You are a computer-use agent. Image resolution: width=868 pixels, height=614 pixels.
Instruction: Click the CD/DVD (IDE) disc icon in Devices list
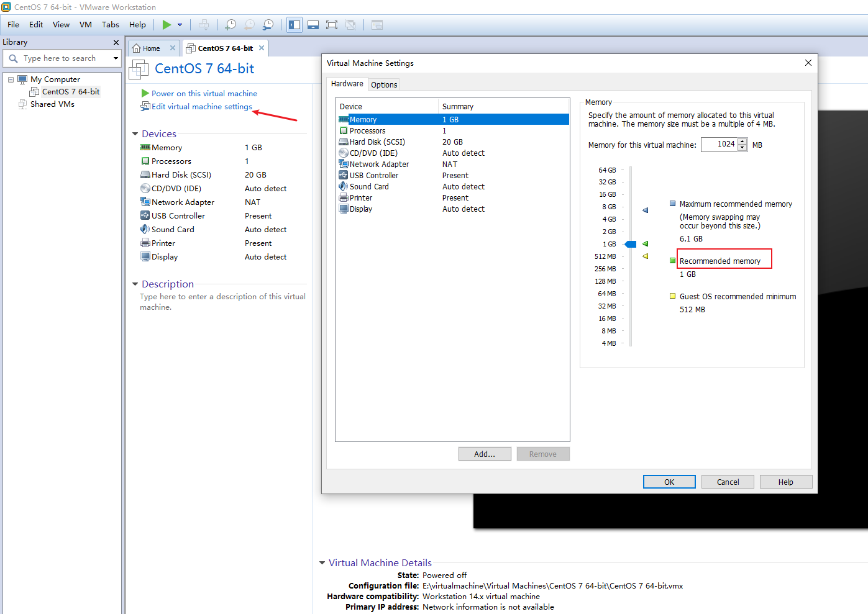click(145, 189)
